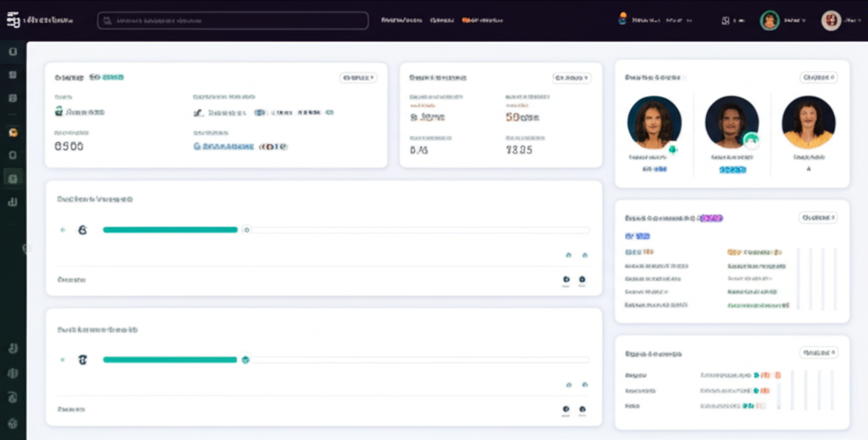Select the bottommost sidebar icon
868x440 pixels.
click(14, 423)
